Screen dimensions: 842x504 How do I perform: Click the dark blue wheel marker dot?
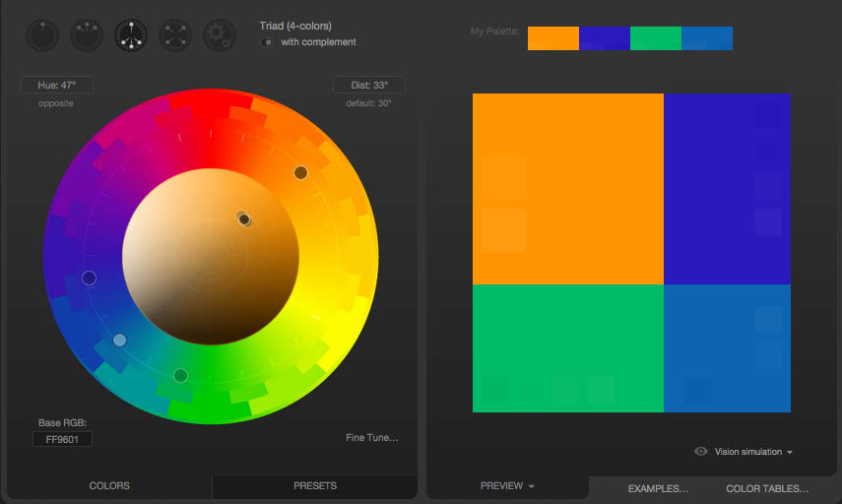pyautogui.click(x=89, y=279)
